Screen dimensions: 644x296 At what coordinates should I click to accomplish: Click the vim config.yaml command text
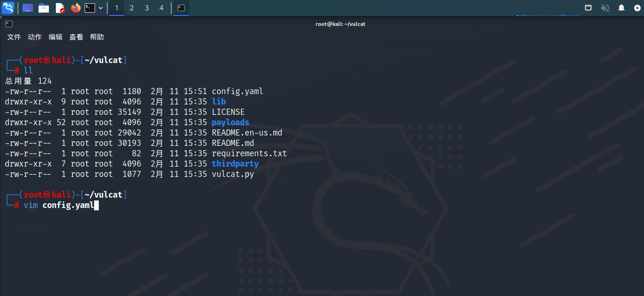tap(59, 205)
